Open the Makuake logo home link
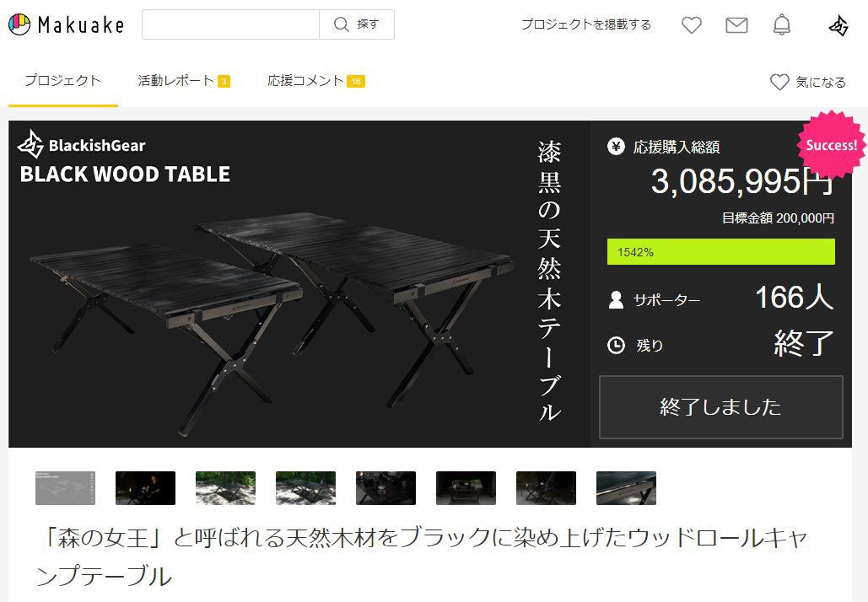The width and height of the screenshot is (868, 602). [x=67, y=24]
